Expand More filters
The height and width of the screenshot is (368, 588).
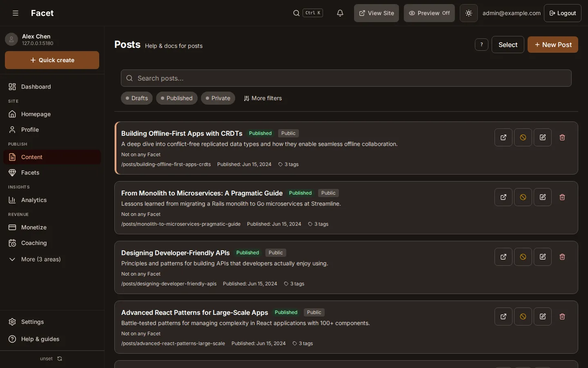coord(263,98)
